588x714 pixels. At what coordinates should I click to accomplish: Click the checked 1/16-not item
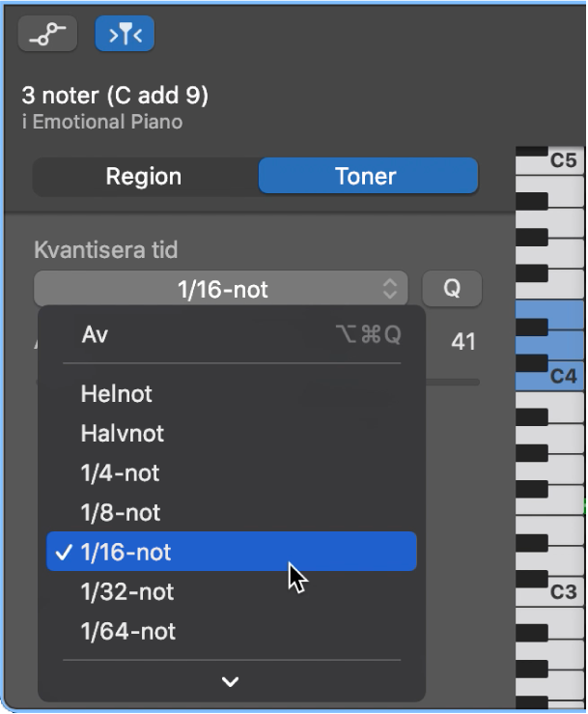point(126,553)
